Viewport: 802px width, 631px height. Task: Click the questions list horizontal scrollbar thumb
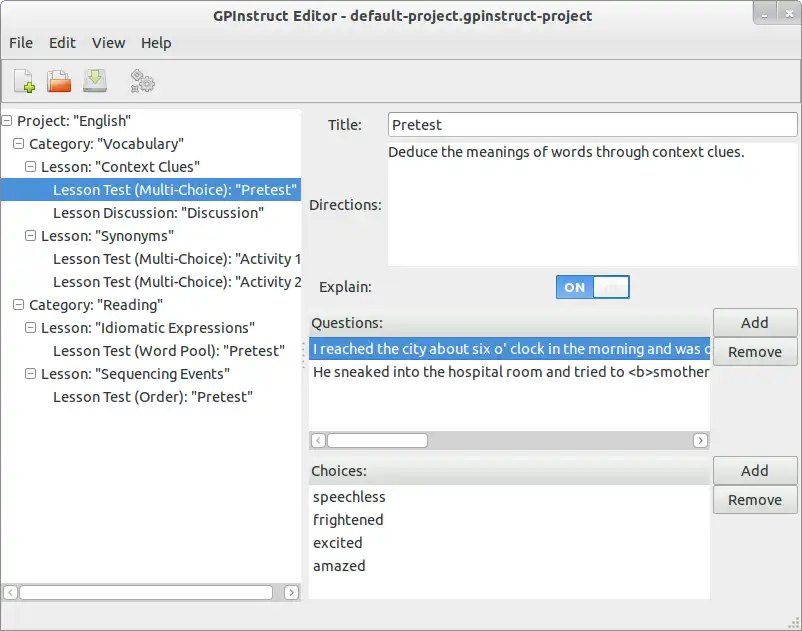coord(377,440)
